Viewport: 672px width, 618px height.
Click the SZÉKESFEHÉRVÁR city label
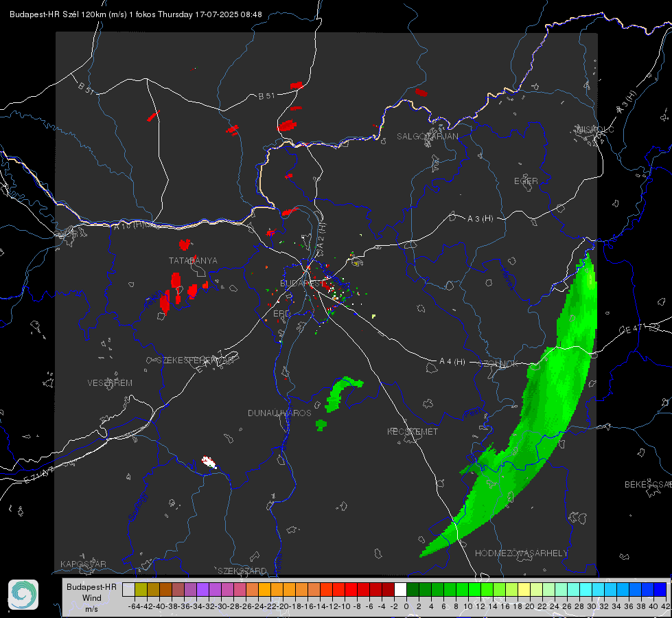tap(195, 360)
